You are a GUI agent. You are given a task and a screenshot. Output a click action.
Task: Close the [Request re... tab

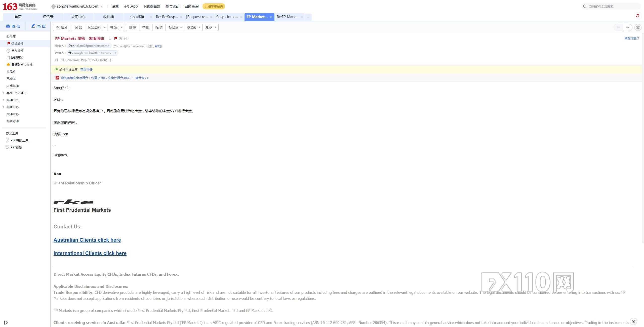click(x=211, y=17)
